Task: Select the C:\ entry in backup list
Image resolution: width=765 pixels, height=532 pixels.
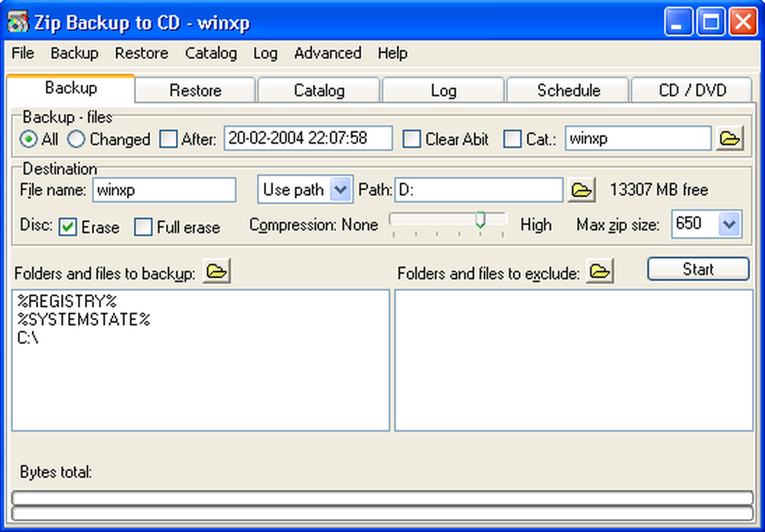Action: click(28, 338)
